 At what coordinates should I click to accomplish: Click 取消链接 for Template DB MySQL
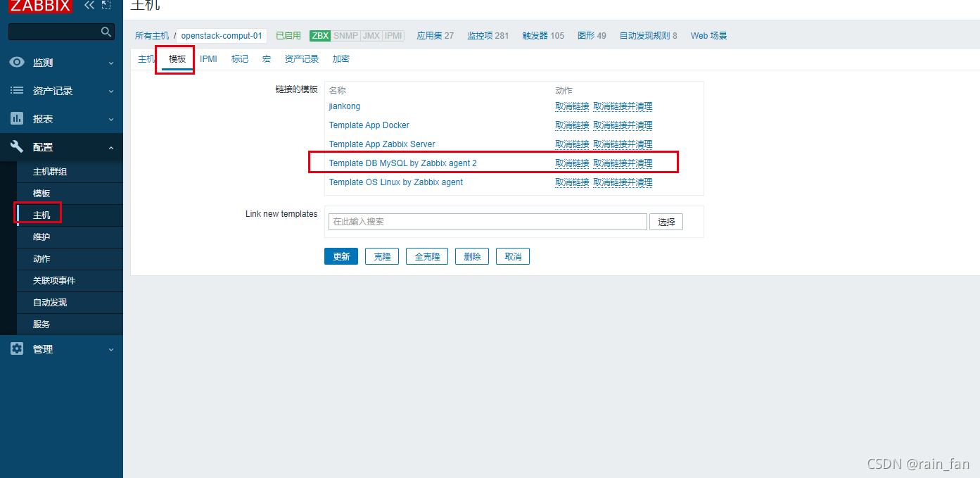tap(572, 163)
